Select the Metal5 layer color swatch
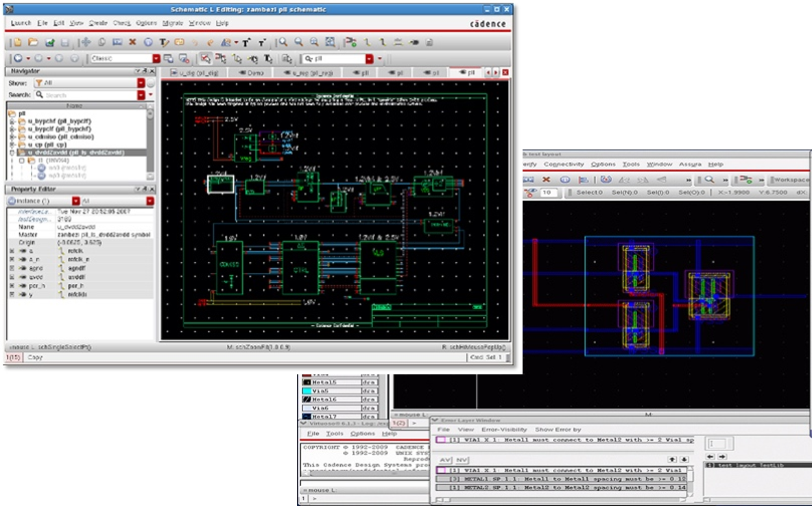This screenshot has height=506, width=812. click(307, 383)
